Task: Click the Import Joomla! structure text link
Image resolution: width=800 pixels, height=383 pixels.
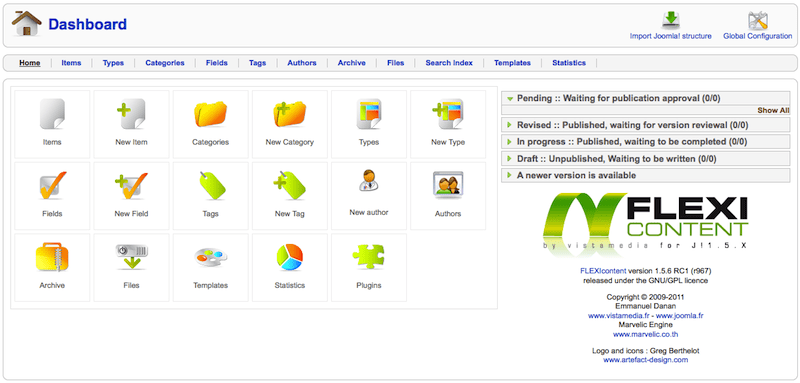Action: pos(670,36)
